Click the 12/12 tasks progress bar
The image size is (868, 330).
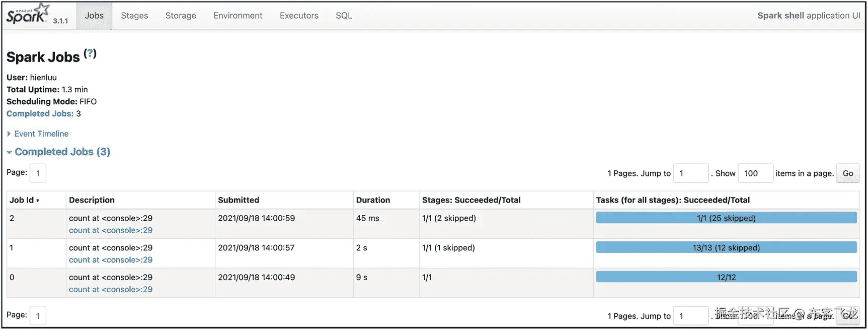click(x=726, y=277)
